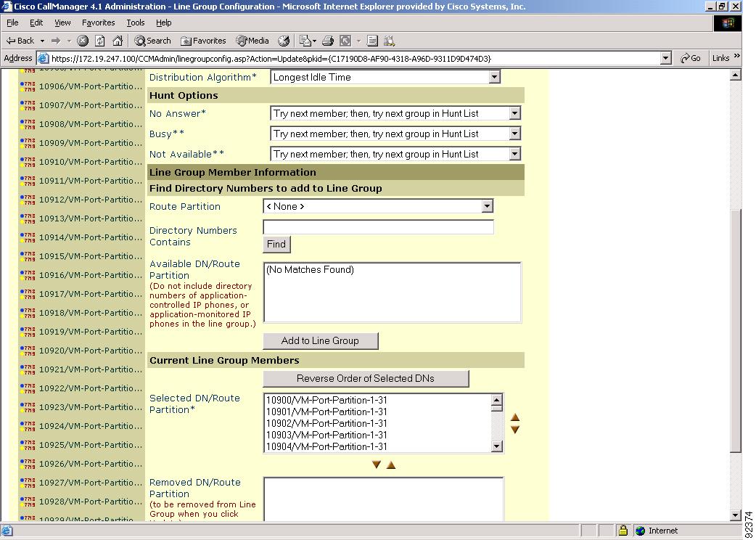Screen dimensions: 756x540
Task: Open line 10918/VM-Port-Partitio link
Action: (x=91, y=313)
